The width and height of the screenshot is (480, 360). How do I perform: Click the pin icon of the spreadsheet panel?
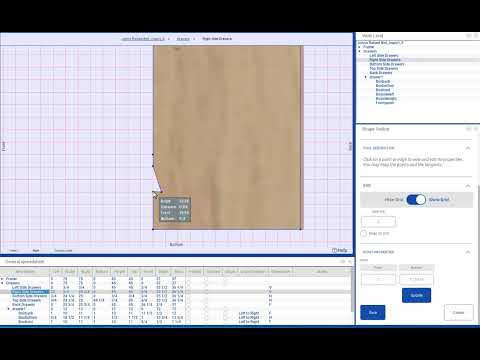tap(343, 262)
